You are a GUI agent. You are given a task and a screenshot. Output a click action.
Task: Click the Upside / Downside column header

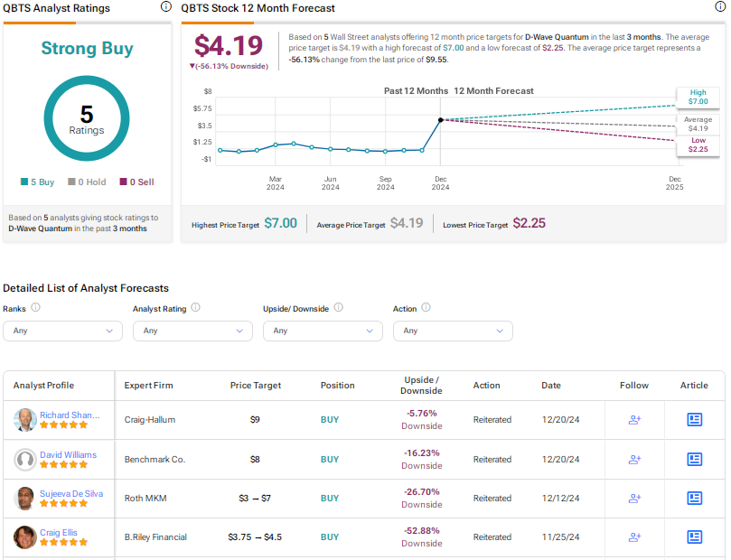pyautogui.click(x=421, y=386)
